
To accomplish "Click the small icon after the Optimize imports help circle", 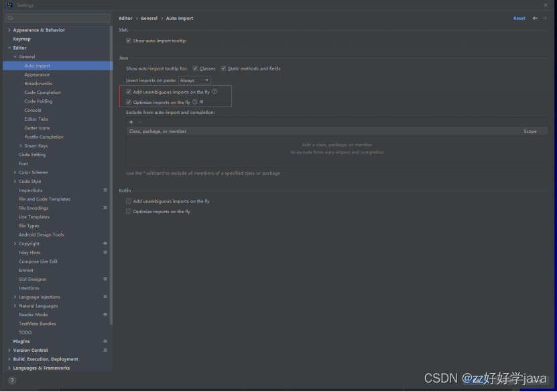I will [x=202, y=101].
